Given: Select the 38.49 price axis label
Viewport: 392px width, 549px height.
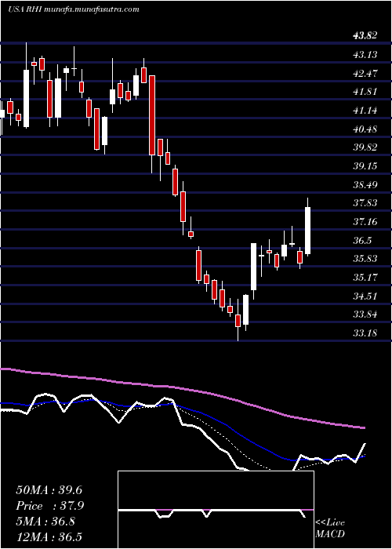Looking at the screenshot, I should (x=365, y=184).
